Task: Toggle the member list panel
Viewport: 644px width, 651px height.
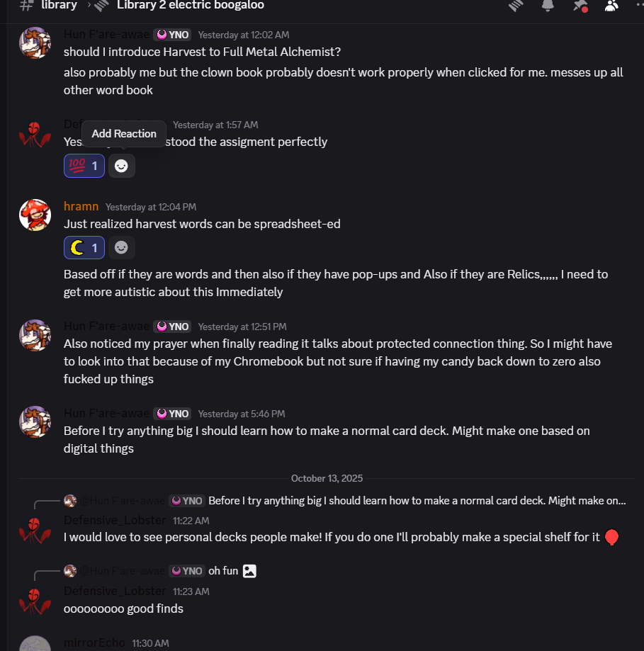Action: (611, 6)
